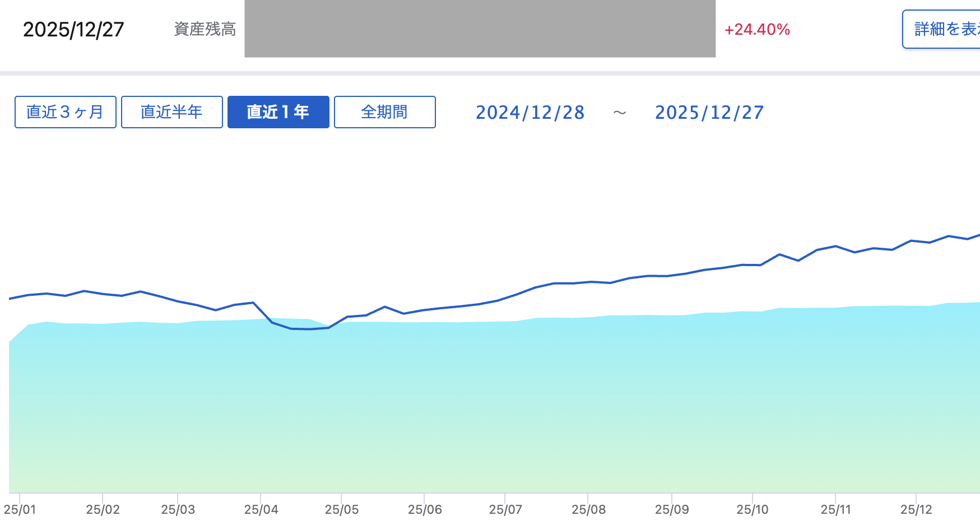Select the 直近3ヶ月 period tab

tap(66, 112)
